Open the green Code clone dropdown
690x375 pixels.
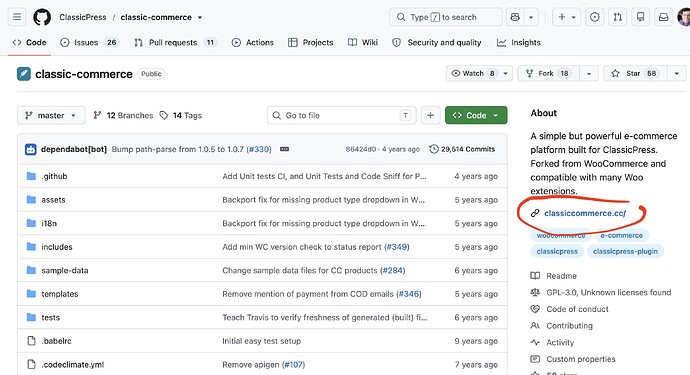[476, 115]
